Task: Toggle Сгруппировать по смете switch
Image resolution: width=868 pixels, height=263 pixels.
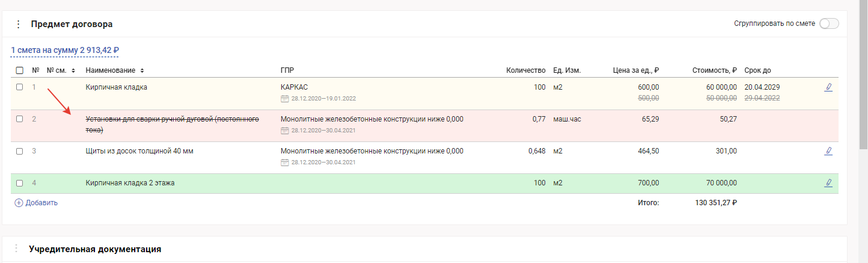Action: pyautogui.click(x=828, y=23)
